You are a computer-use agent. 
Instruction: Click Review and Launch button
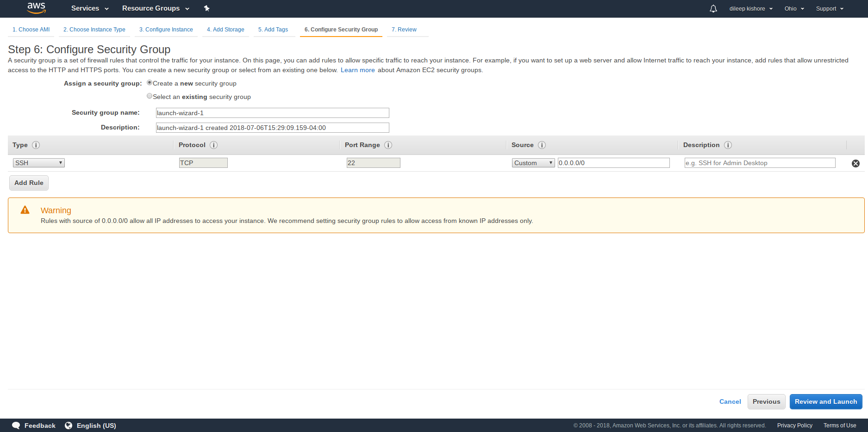click(x=826, y=401)
